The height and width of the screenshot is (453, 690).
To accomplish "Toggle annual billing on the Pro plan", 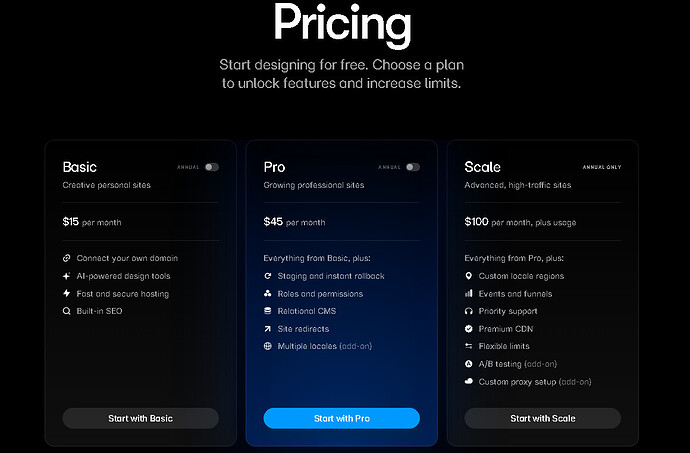I will (x=413, y=167).
